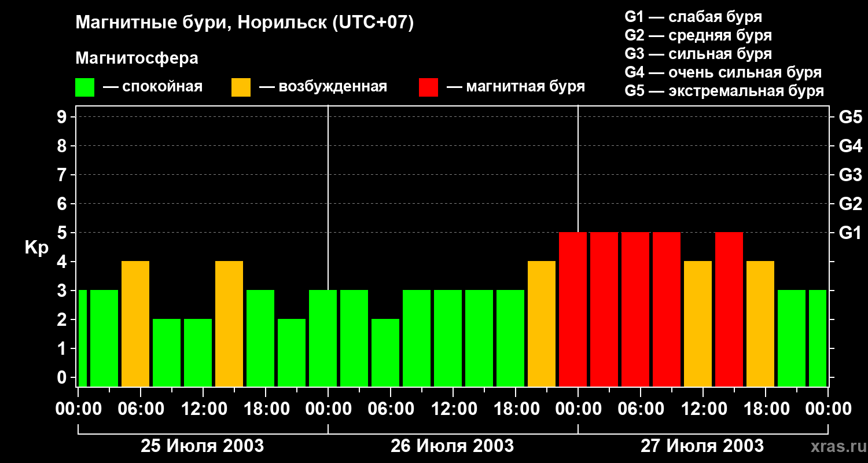
Task: Select the "G2 — средняя буря" description line
Action: coord(698,35)
